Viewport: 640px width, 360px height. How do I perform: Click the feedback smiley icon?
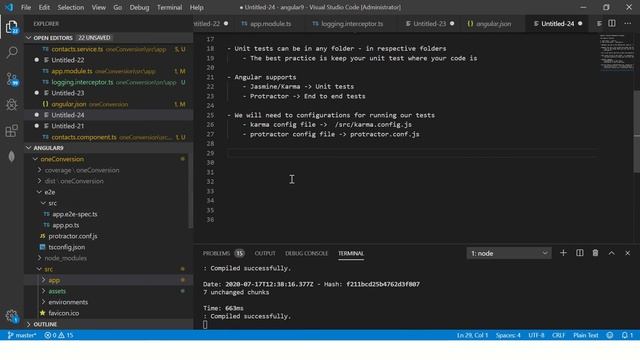[x=610, y=335]
